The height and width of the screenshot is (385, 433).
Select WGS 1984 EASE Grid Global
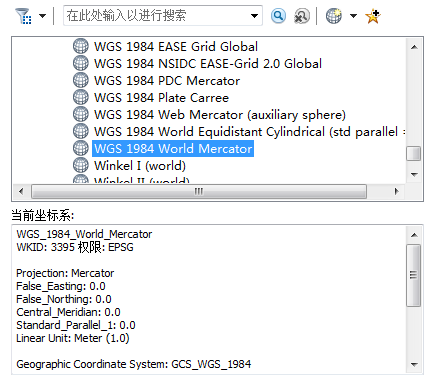pos(176,46)
